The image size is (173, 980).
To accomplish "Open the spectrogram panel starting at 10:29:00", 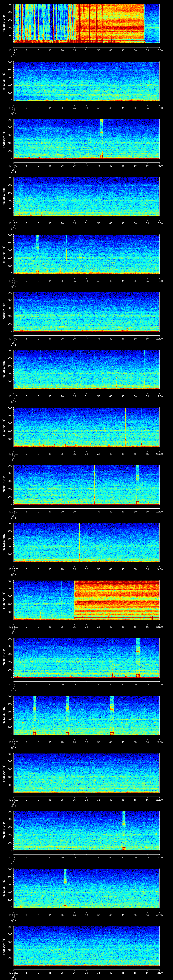I will [x=86, y=888].
